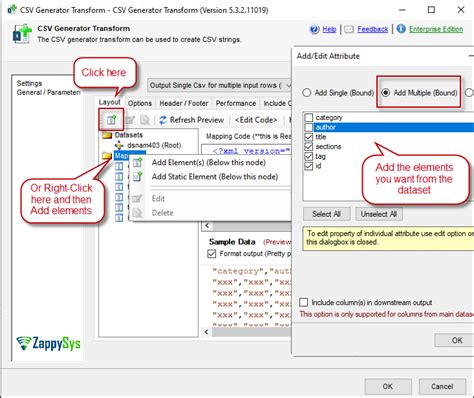Check the category attribute checkbox

[x=309, y=118]
